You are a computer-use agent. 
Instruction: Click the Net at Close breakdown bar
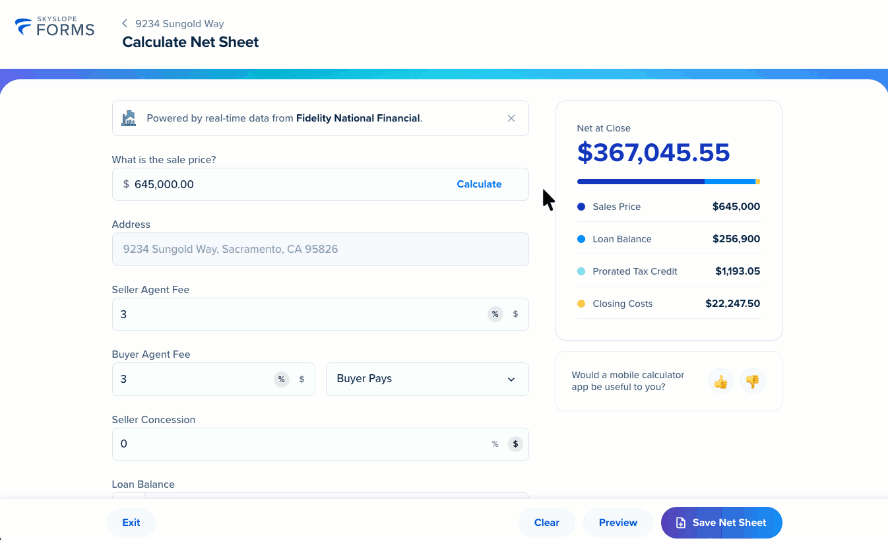pos(668,182)
